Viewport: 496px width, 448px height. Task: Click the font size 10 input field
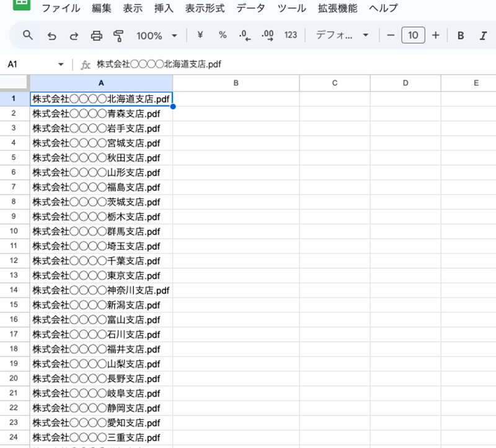413,35
